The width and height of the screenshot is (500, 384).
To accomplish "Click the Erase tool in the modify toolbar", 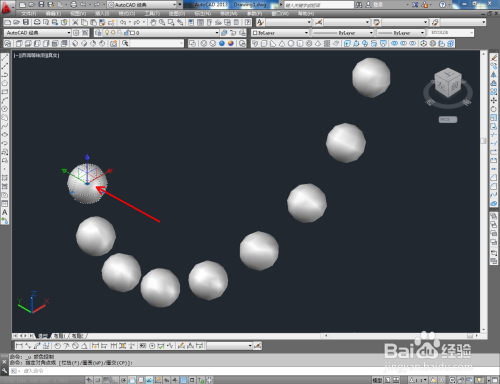I will (494, 57).
